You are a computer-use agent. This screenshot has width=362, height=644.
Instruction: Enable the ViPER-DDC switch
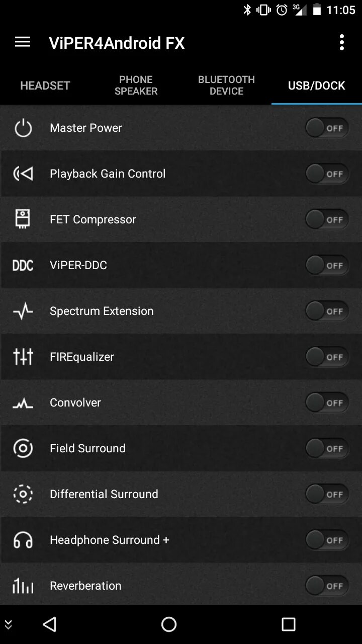click(327, 265)
